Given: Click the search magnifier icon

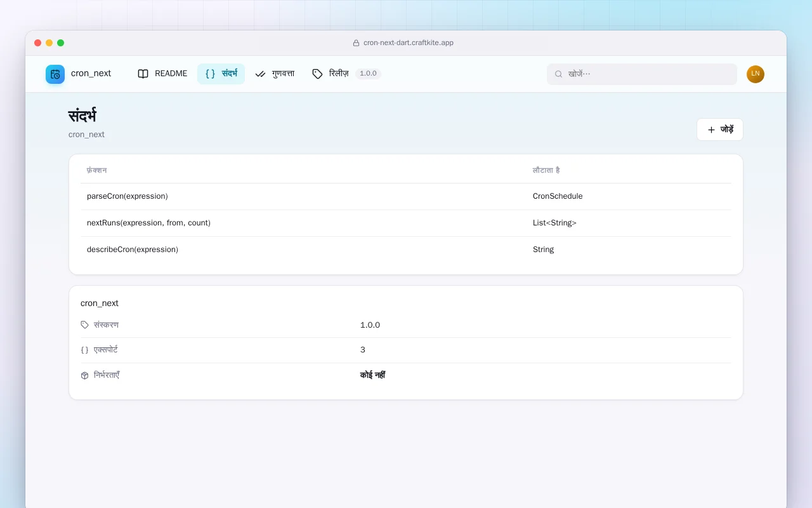Looking at the screenshot, I should click(x=559, y=74).
